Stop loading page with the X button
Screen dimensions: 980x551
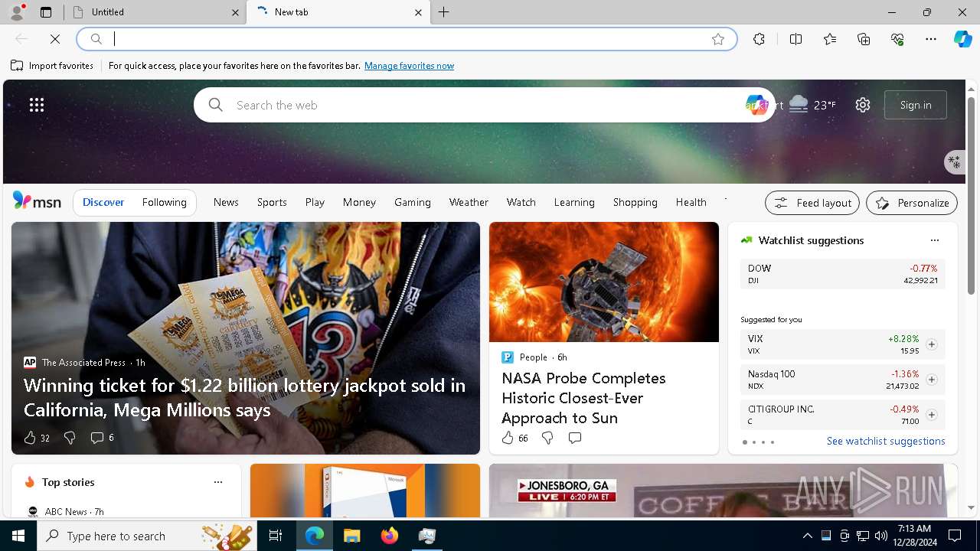[55, 39]
